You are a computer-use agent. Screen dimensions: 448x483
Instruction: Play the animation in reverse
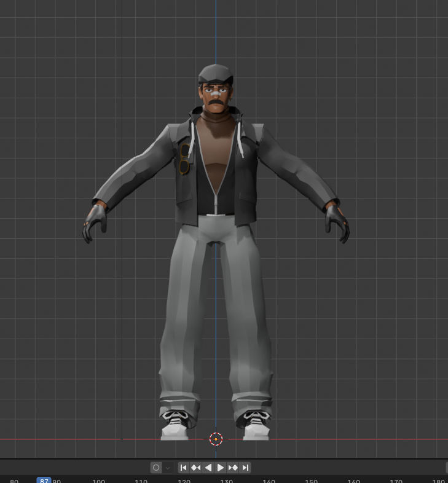tap(208, 468)
